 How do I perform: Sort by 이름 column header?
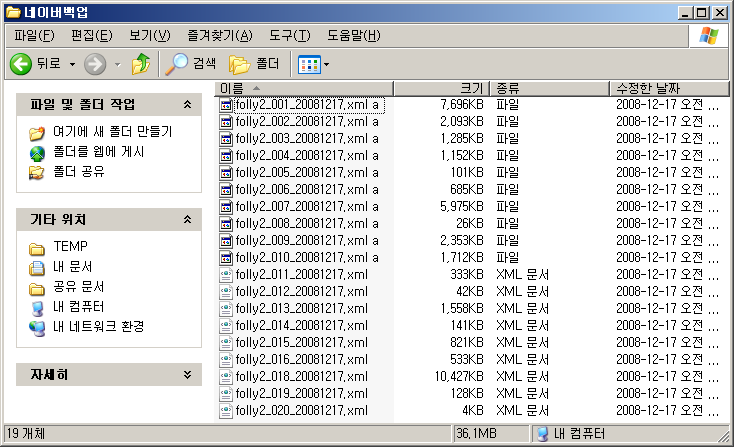tap(304, 88)
